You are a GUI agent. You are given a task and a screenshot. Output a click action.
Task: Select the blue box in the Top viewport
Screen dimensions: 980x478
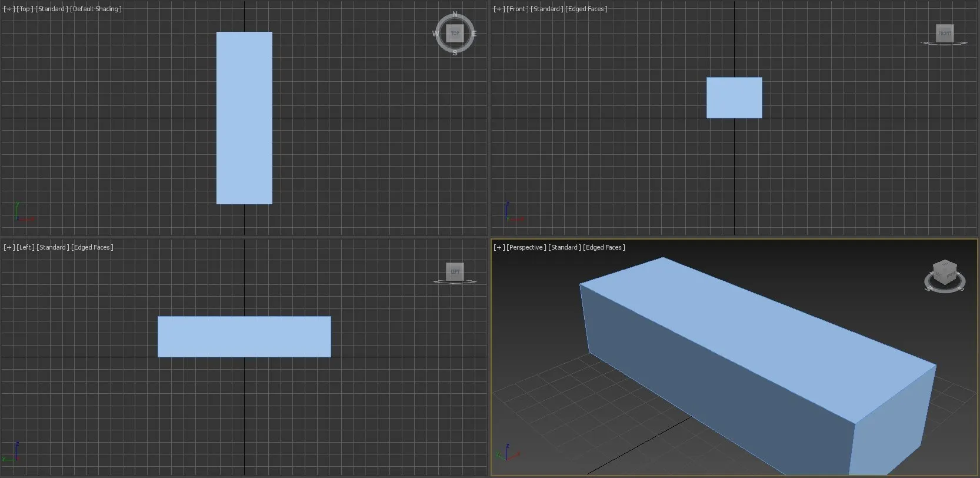(244, 118)
